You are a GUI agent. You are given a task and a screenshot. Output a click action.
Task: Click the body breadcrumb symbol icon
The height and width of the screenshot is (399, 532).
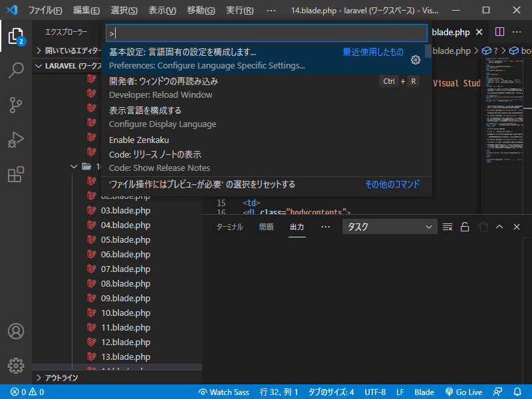click(x=514, y=51)
